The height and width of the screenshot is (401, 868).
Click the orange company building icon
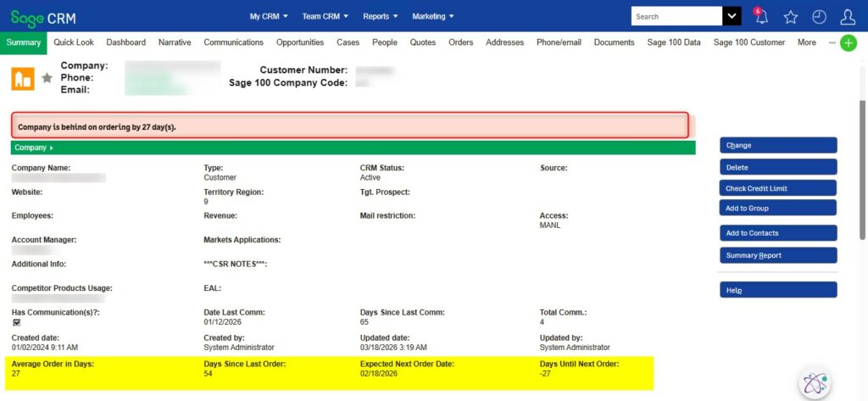pos(23,78)
